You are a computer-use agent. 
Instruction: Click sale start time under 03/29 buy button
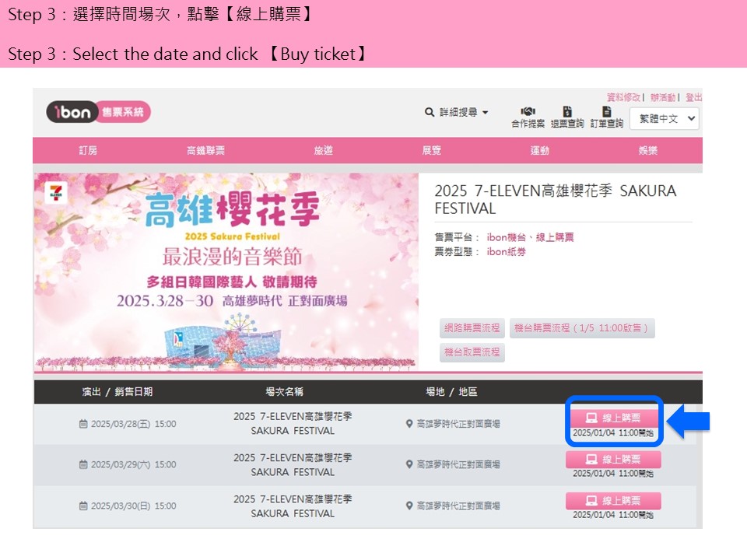click(x=613, y=474)
